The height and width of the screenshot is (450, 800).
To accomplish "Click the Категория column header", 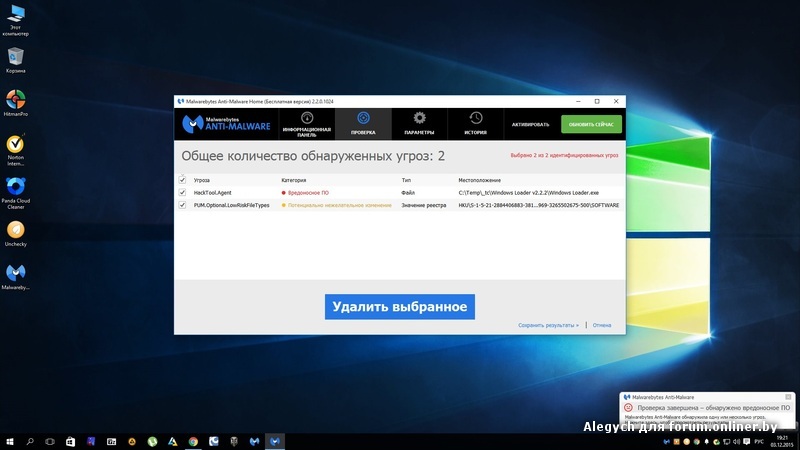I will (x=293, y=180).
